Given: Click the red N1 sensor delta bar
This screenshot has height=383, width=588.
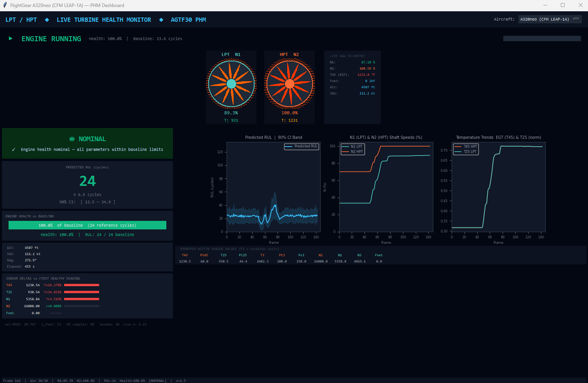Looking at the screenshot, I should point(82,299).
